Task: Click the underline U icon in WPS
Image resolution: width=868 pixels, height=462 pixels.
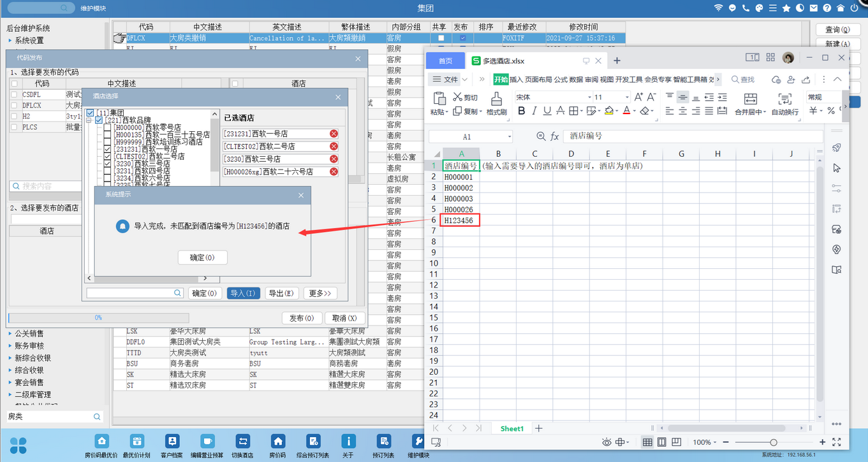Action: 547,111
